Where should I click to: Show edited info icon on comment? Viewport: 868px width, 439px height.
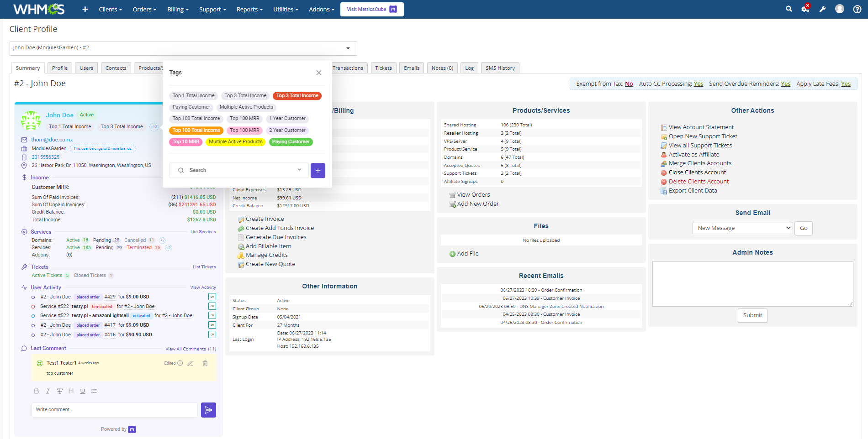click(x=180, y=363)
